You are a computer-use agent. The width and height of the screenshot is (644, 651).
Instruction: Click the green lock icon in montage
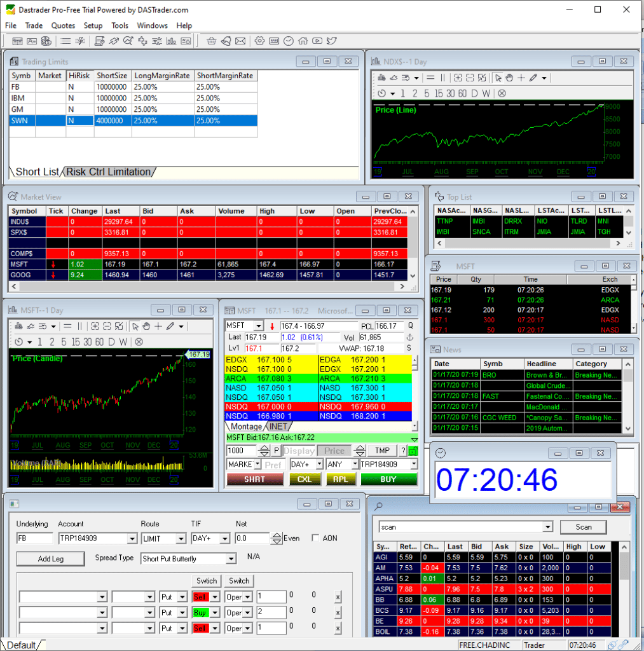coord(413,451)
